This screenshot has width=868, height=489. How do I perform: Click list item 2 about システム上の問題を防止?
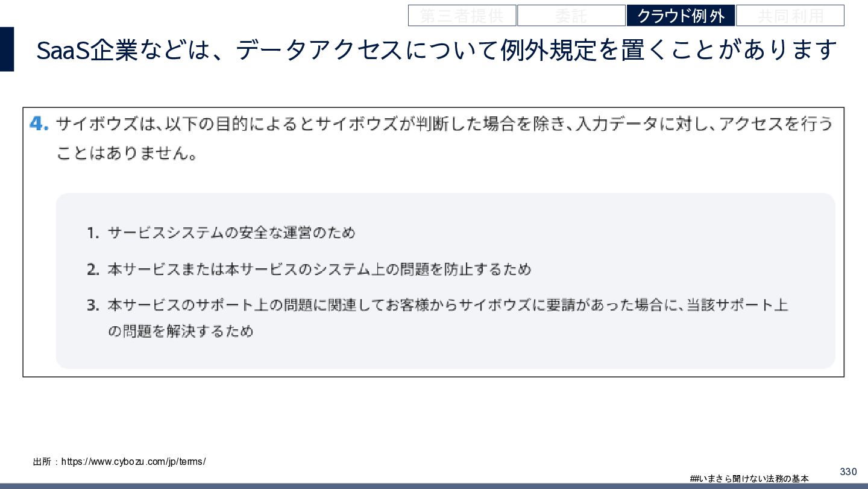pos(319,269)
